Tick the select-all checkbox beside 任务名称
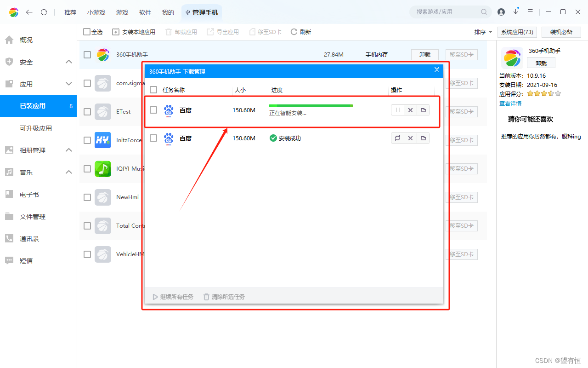This screenshot has width=588, height=368. coord(153,90)
